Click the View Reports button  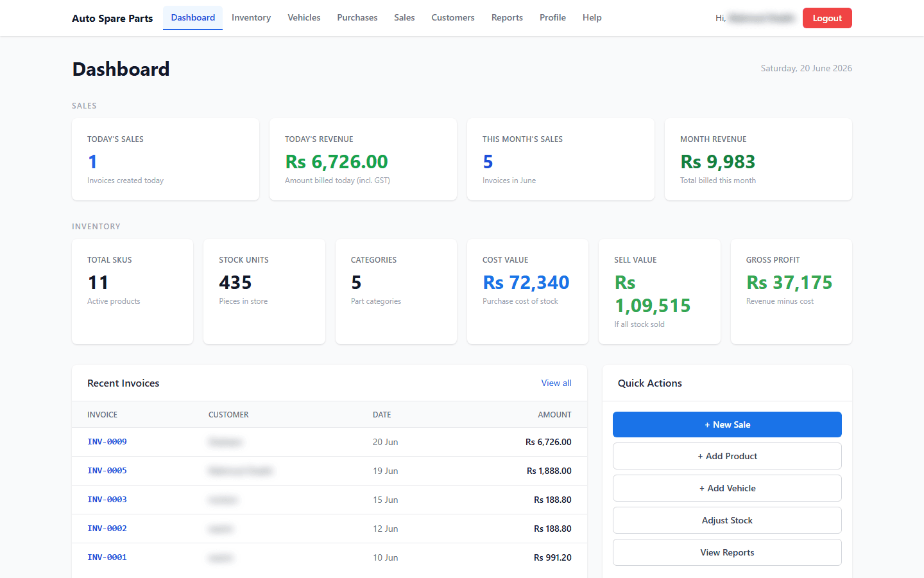[727, 552]
